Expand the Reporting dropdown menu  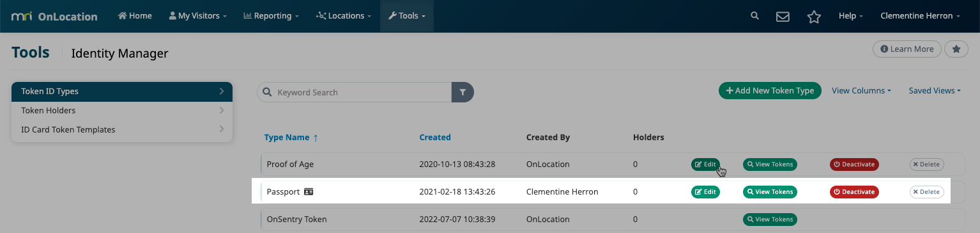click(x=272, y=16)
